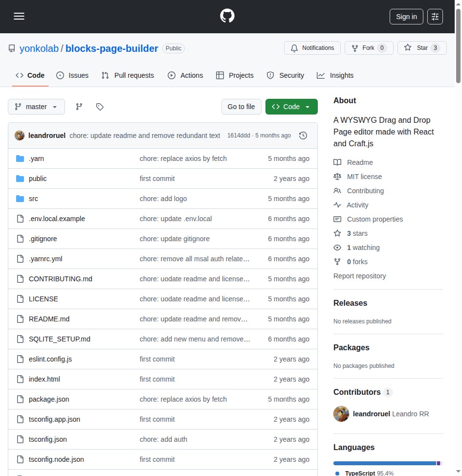Image resolution: width=462 pixels, height=476 pixels.
Task: Open the Pull requests tab
Action: [x=128, y=75]
